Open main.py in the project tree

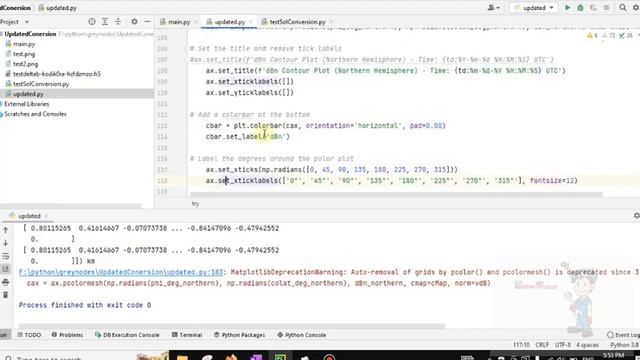pos(24,44)
